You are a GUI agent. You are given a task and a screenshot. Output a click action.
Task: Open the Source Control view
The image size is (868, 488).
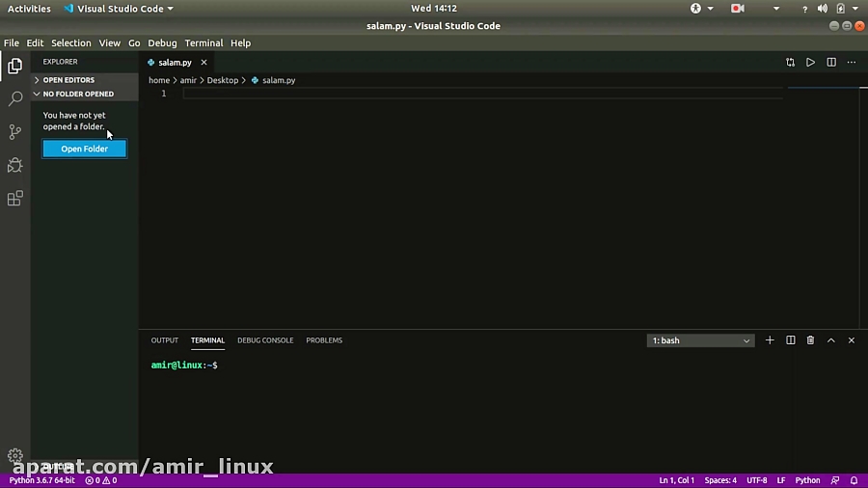click(x=15, y=132)
